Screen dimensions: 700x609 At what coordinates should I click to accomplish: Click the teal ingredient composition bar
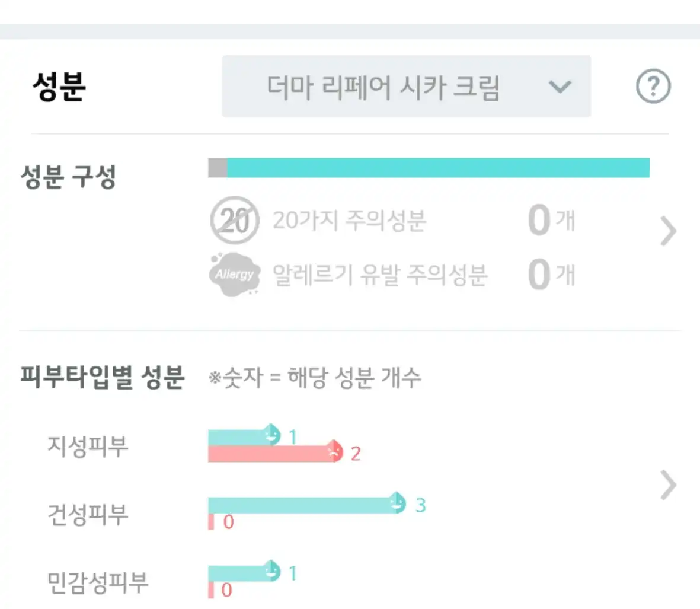click(x=437, y=168)
